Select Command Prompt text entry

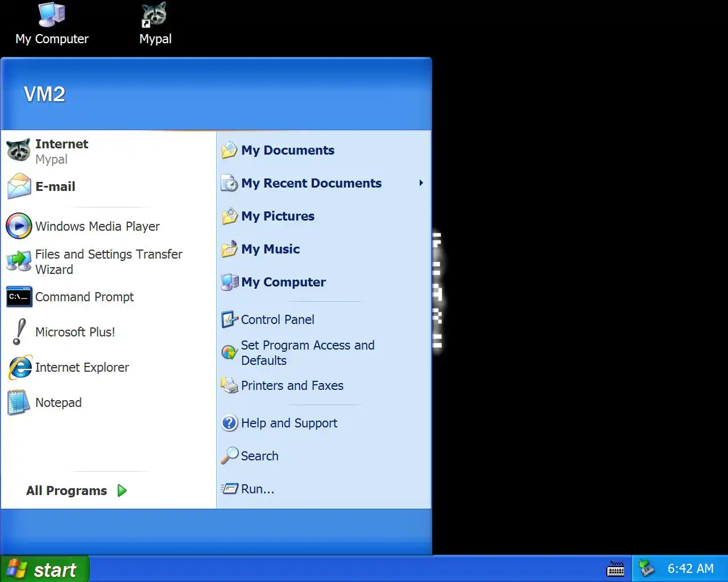tap(84, 297)
